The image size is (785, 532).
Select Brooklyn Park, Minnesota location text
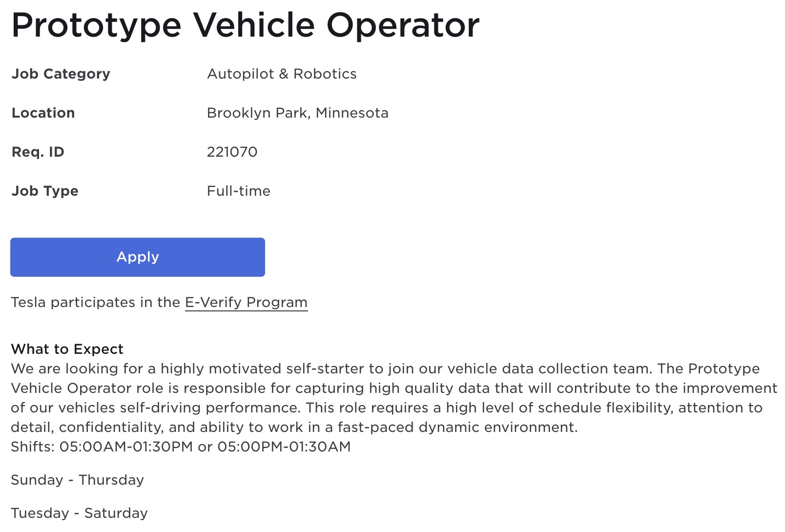pos(298,113)
